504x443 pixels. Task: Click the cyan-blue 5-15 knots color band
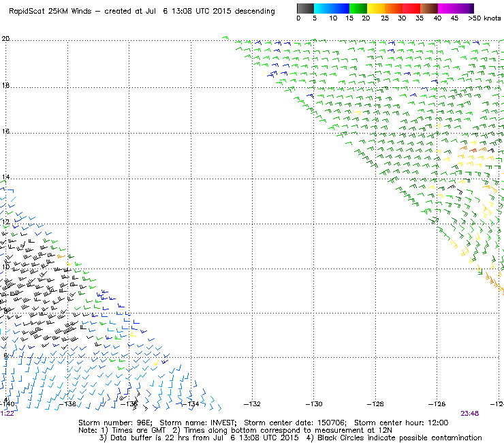pyautogui.click(x=332, y=8)
